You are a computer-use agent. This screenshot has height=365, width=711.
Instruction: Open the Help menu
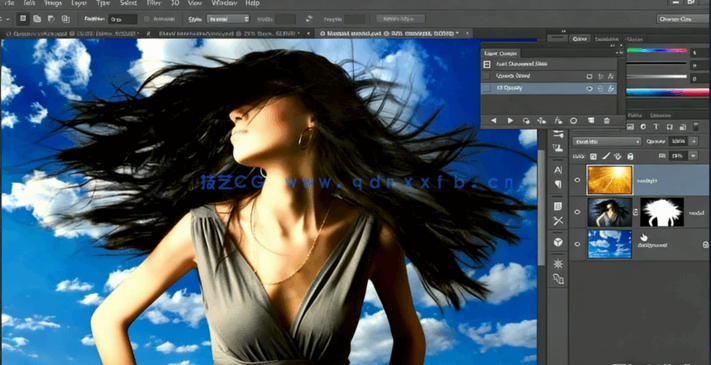(x=252, y=3)
